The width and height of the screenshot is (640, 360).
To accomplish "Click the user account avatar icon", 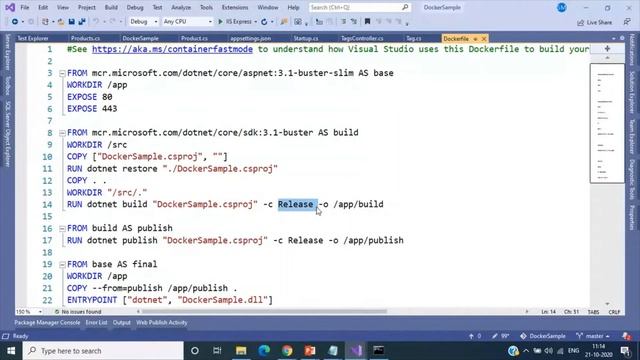I will [x=562, y=7].
